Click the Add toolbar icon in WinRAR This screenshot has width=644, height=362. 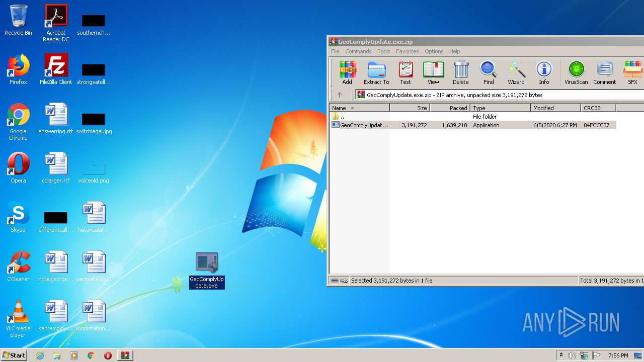pos(347,73)
